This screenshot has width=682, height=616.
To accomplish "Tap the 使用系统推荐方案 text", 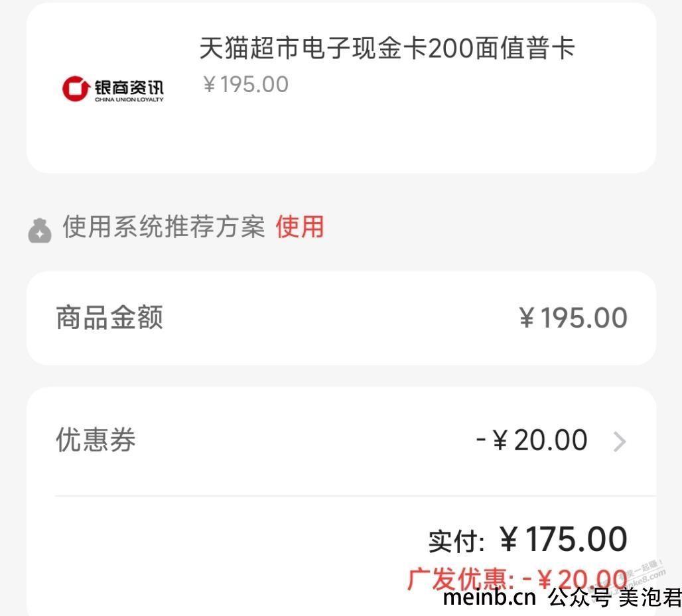I will pos(164,227).
